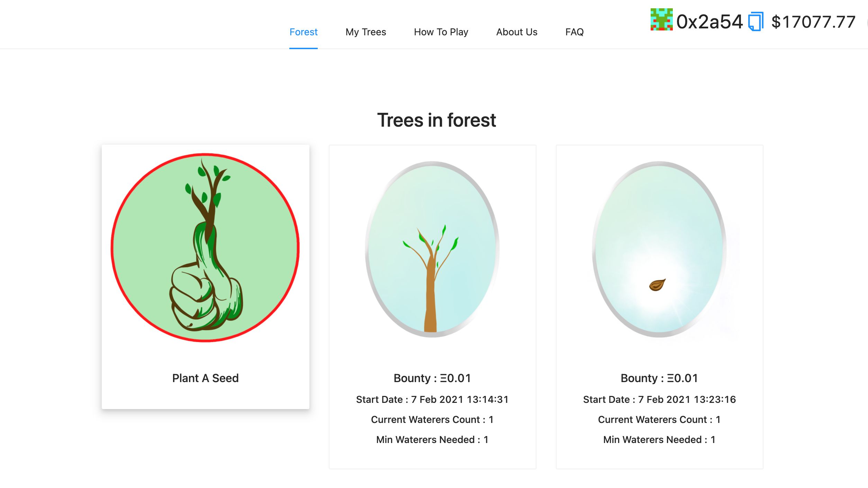Copy wallet address with the copy icon
The image size is (868, 488).
click(x=756, y=21)
